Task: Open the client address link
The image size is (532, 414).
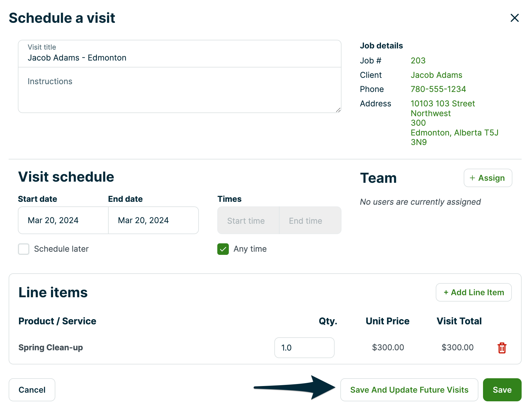Action: coord(443,123)
